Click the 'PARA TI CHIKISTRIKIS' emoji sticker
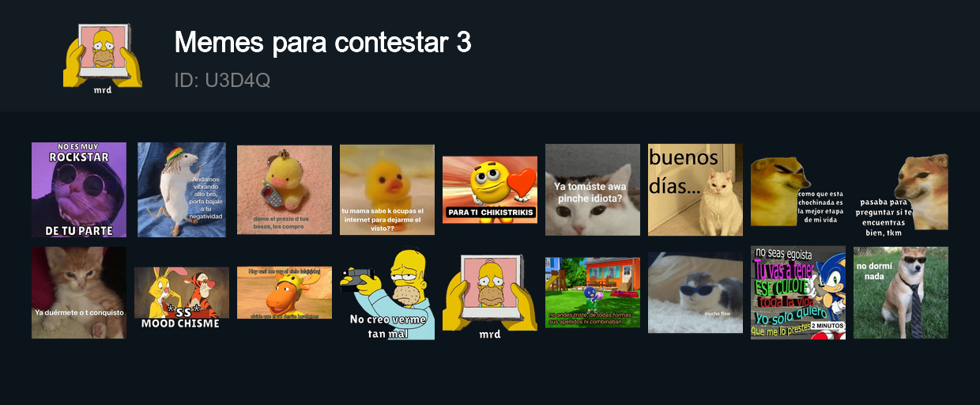Screen dimensions: 980x405 point(490,190)
